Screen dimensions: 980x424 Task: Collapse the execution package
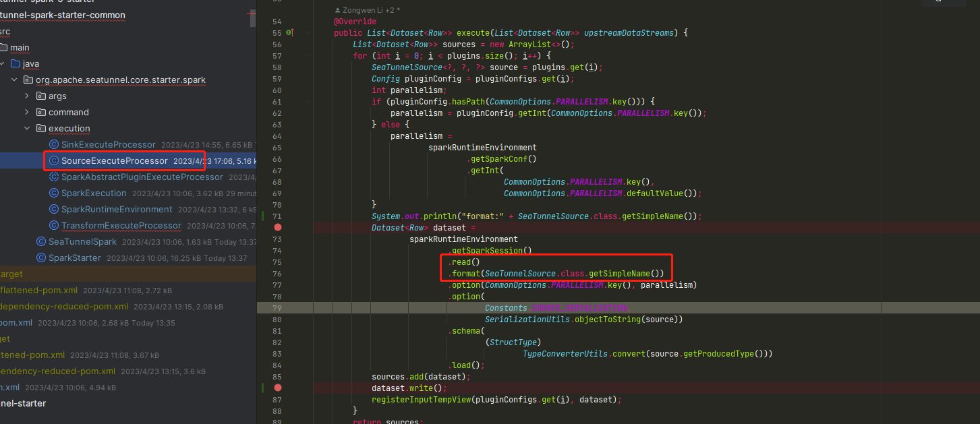click(27, 129)
